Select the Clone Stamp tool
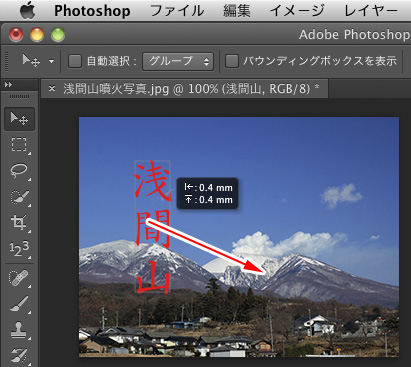The image size is (411, 367). pyautogui.click(x=19, y=330)
